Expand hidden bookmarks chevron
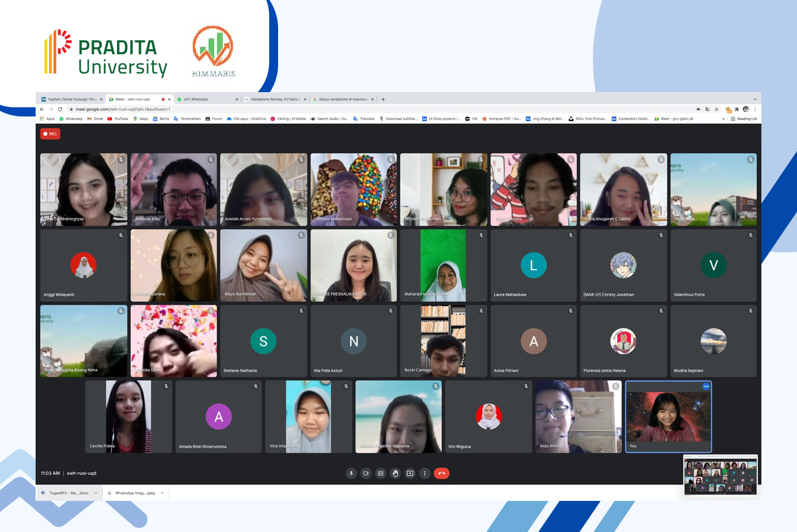Screen dimensions: 797x532 point(724,119)
